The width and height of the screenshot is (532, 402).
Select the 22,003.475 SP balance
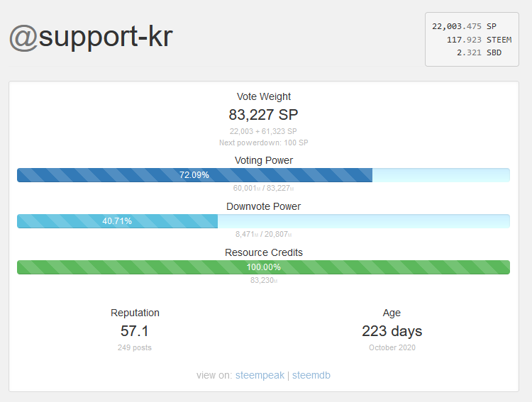pyautogui.click(x=464, y=26)
